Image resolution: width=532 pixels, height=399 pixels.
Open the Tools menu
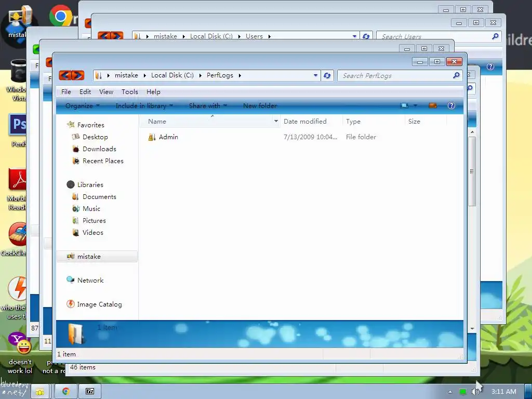point(130,92)
